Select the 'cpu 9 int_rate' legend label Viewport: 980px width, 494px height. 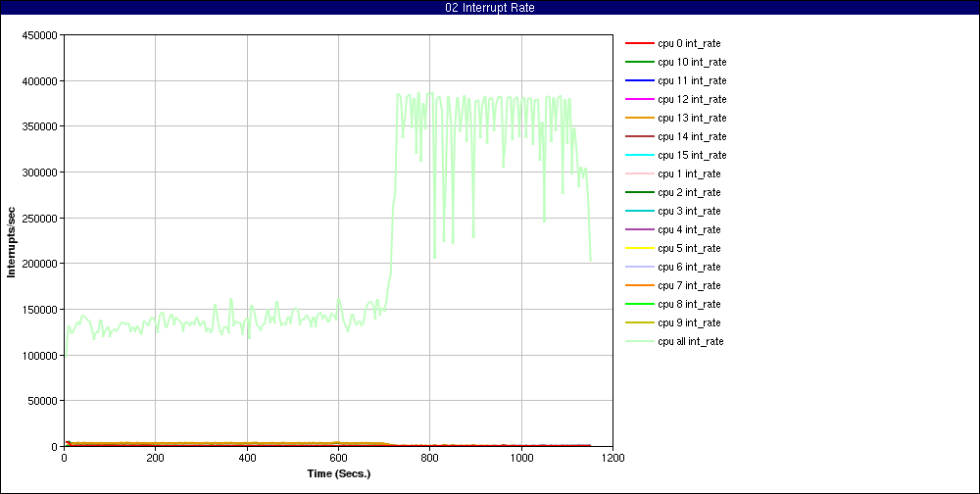click(x=689, y=322)
